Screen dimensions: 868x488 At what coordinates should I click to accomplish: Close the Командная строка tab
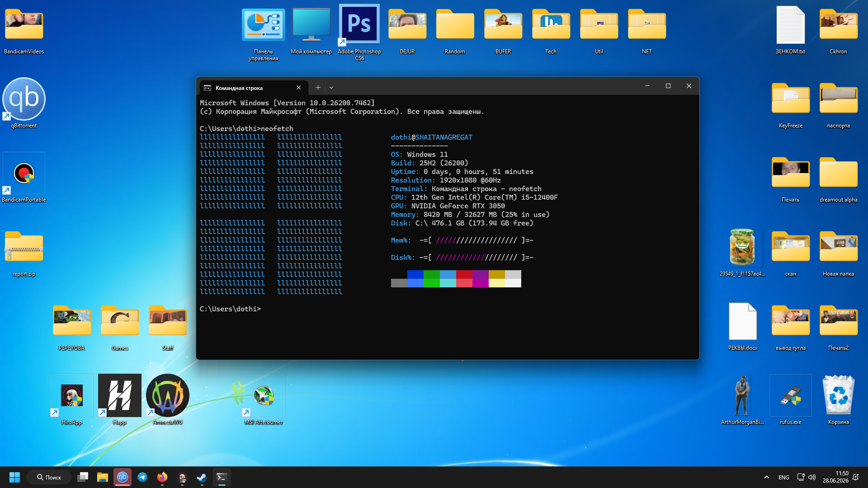coord(298,88)
